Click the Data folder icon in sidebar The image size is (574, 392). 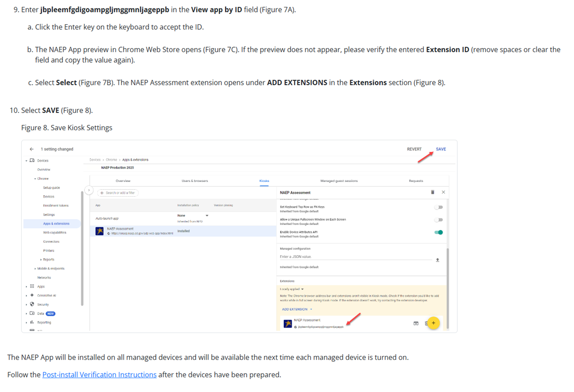click(x=32, y=313)
